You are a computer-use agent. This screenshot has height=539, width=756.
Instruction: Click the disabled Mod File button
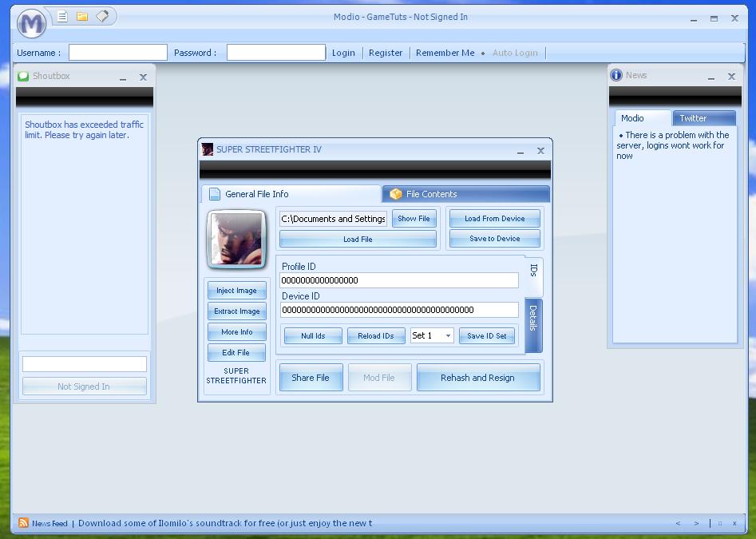click(379, 378)
